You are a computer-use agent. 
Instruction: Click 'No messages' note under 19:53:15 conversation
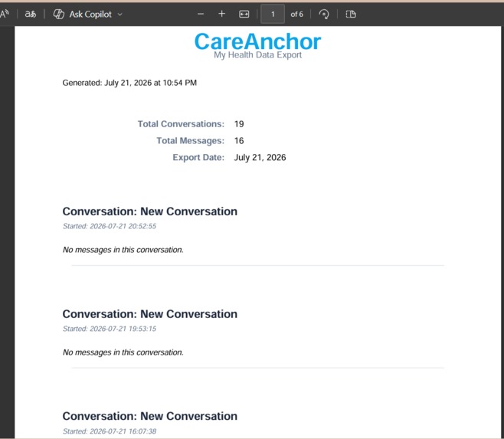pos(123,352)
